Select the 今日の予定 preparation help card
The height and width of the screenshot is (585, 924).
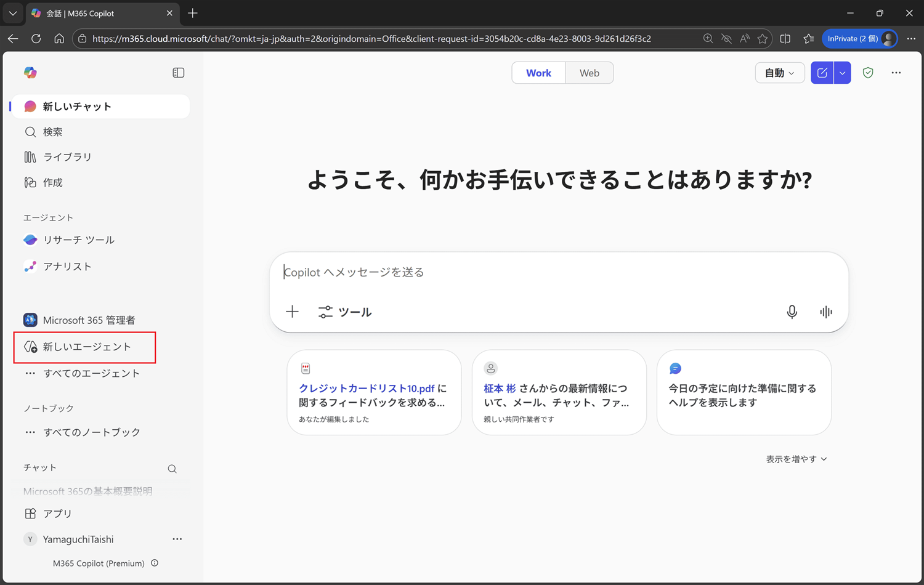pos(744,392)
